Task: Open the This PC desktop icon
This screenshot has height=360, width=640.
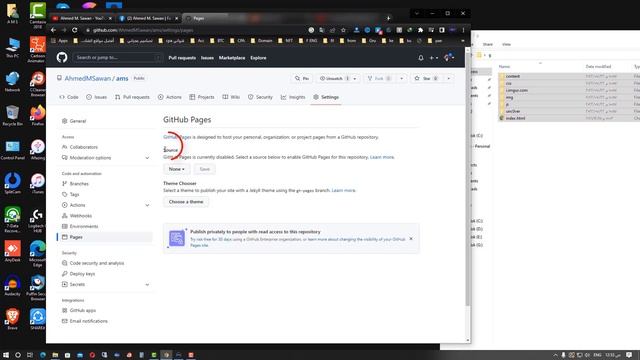Action: pos(12,47)
